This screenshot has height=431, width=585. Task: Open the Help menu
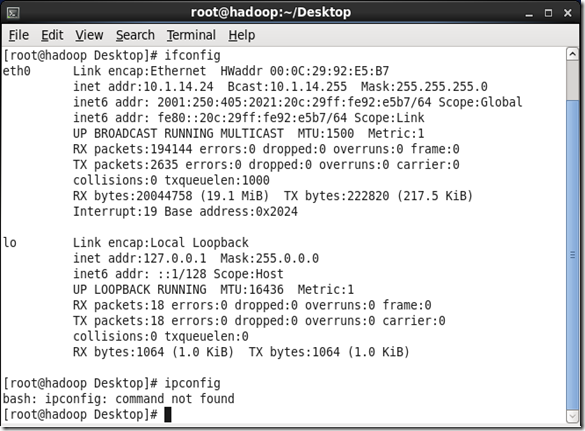coord(242,35)
